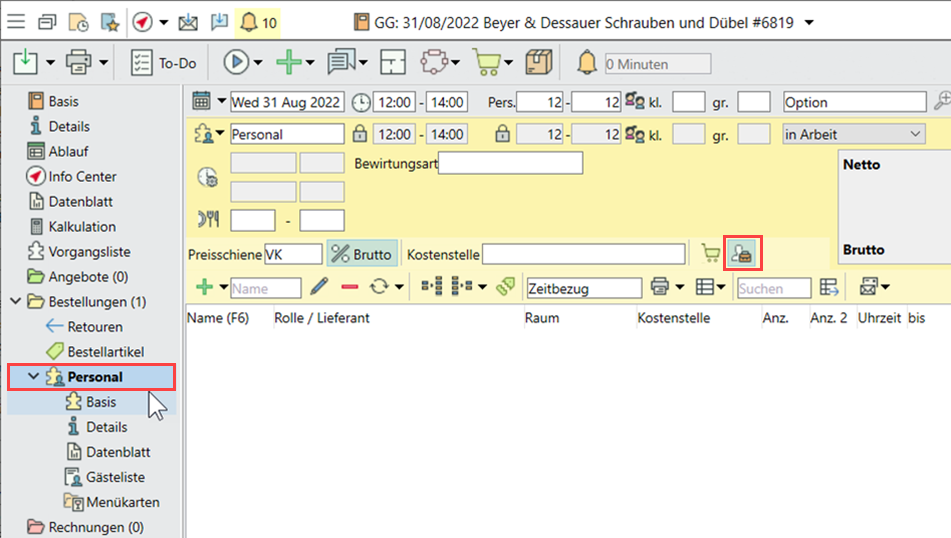Click the Kostenstelle input field
The image size is (951, 538).
(x=585, y=254)
